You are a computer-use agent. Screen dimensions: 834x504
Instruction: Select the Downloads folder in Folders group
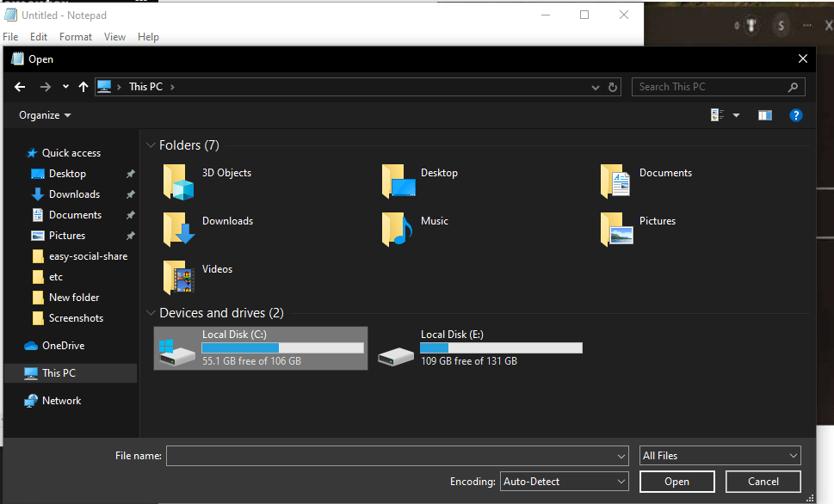208,229
